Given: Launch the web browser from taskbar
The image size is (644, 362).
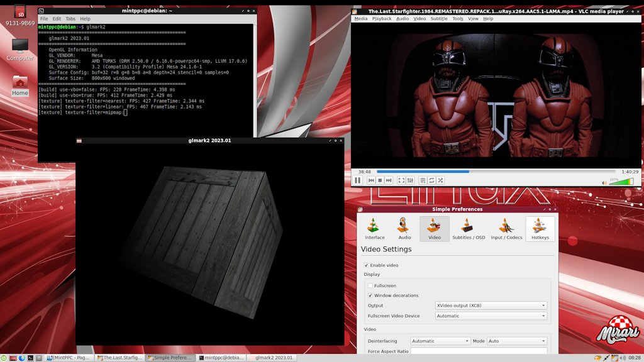Looking at the screenshot, I should [x=22, y=358].
